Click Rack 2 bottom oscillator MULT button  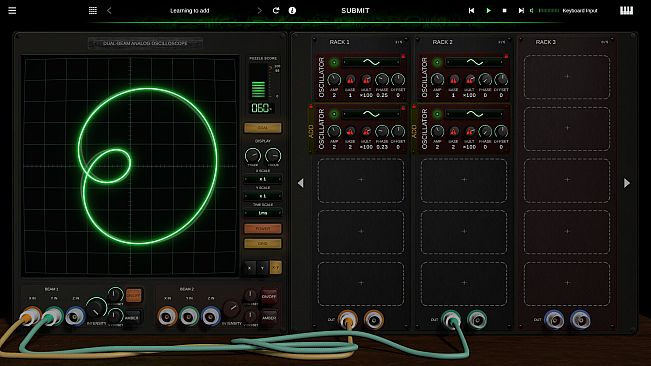(470, 131)
